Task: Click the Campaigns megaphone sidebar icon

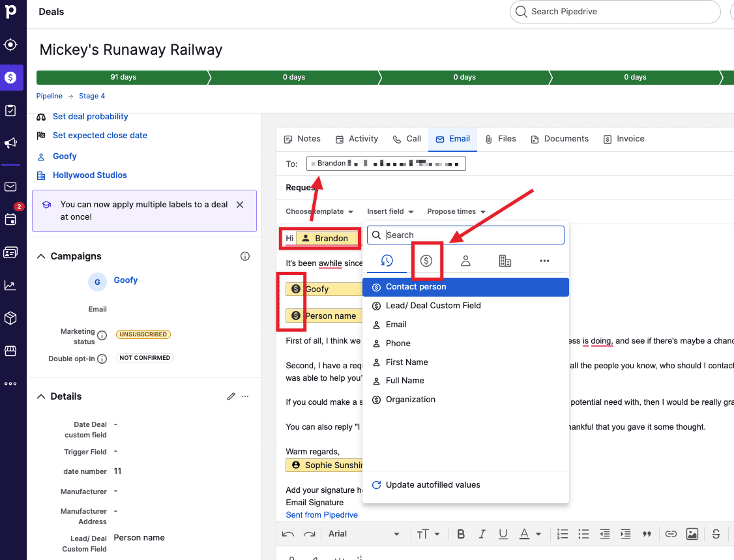Action: point(10,143)
